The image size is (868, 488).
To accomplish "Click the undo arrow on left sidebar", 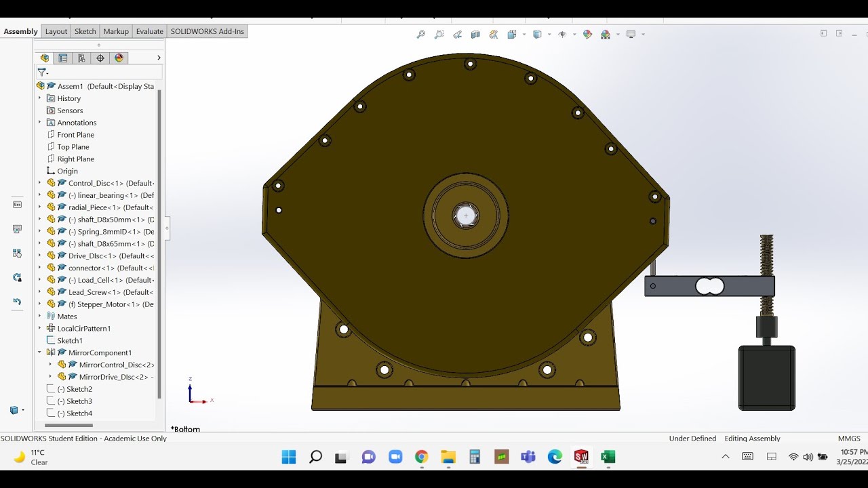I will tap(18, 302).
